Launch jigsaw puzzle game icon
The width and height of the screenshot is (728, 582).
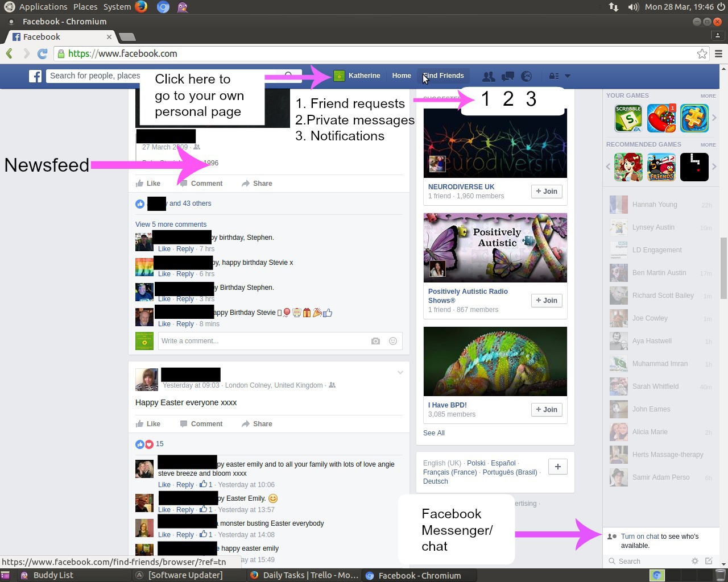(694, 118)
